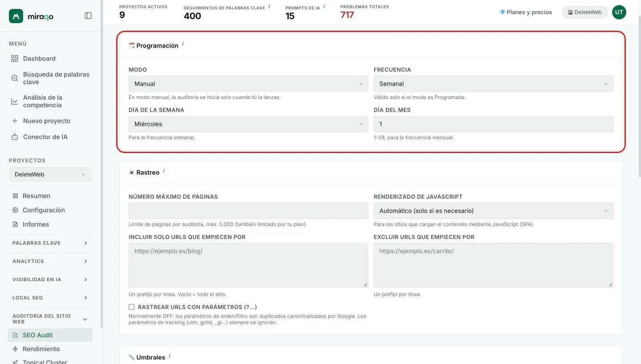Viewport: 641px width, 364px height.
Task: Expand the LOCAL SEO section
Action: point(50,298)
